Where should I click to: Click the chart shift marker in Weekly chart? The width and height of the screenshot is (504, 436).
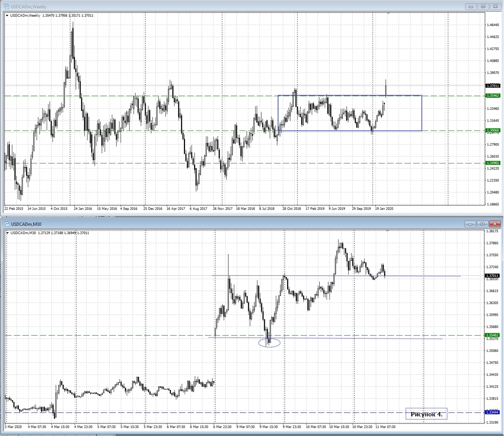tap(388, 14)
